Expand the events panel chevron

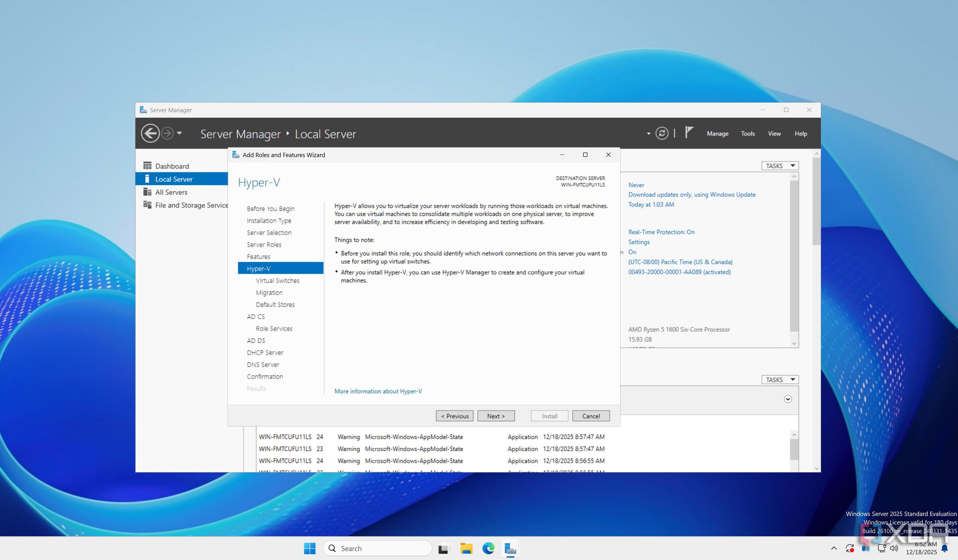[x=788, y=399]
